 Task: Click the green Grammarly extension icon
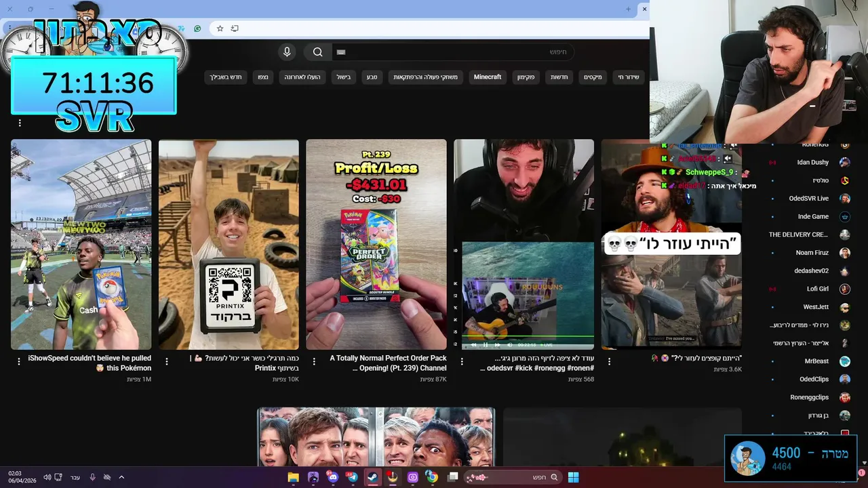[197, 28]
